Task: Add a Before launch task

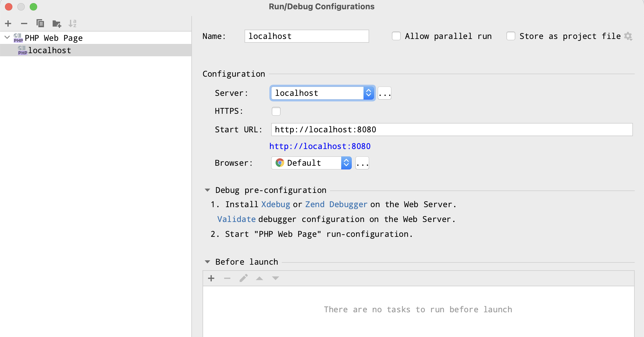Action: point(211,278)
